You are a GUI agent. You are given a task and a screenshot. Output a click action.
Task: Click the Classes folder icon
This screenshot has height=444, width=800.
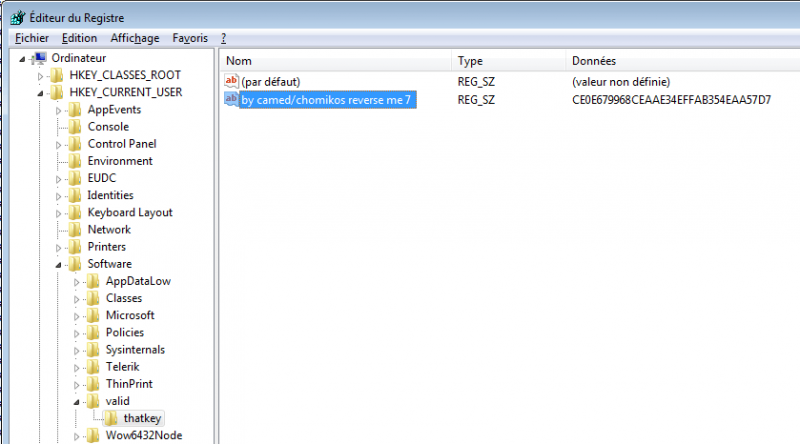click(x=93, y=298)
